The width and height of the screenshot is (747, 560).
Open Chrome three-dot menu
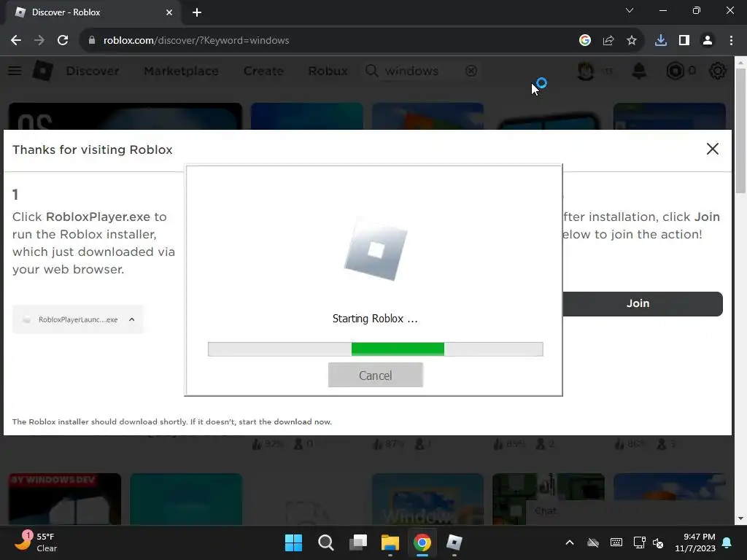click(731, 41)
